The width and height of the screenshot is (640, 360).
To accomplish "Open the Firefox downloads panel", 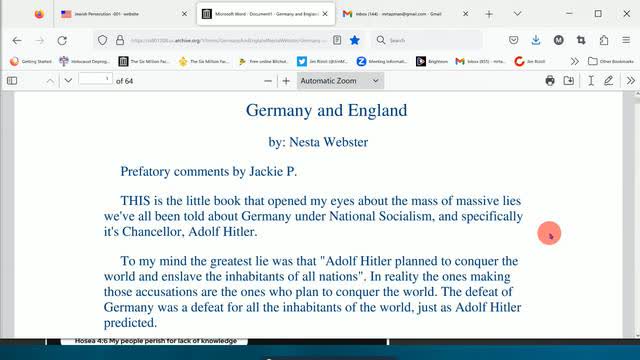I will (536, 40).
